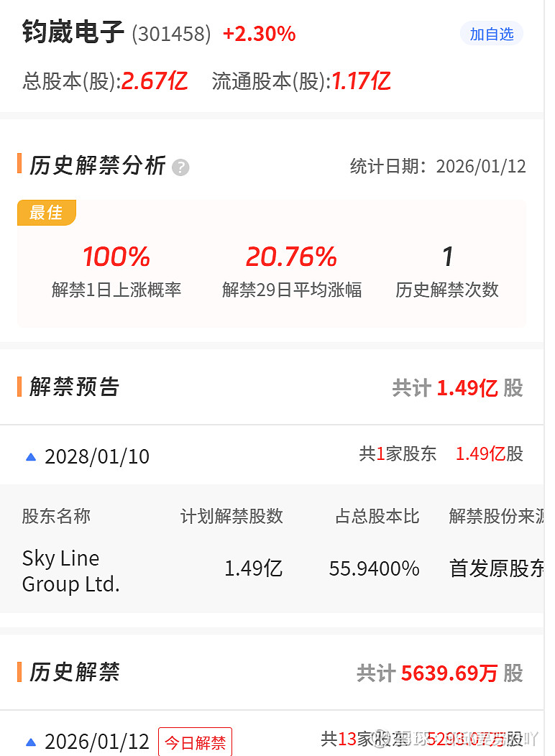Sort by 计划解禁股数 column header

click(x=231, y=516)
